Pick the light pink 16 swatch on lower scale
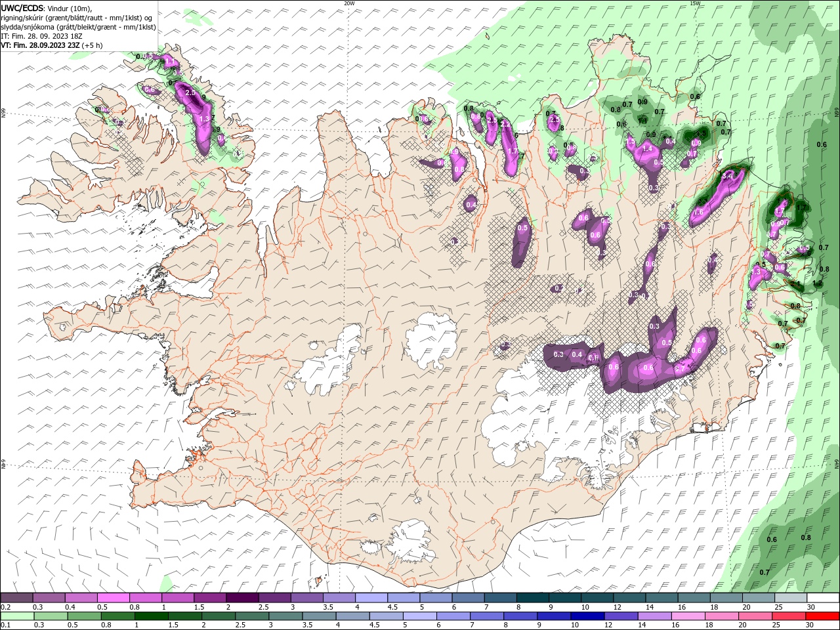The width and height of the screenshot is (840, 630). click(x=688, y=616)
